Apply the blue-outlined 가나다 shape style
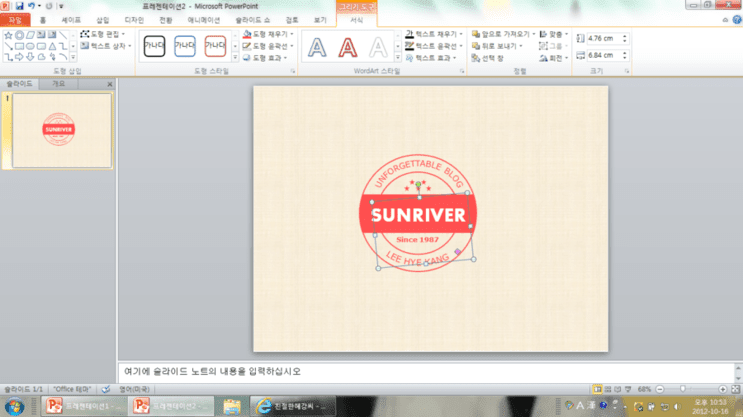This screenshot has width=743, height=417. point(185,46)
